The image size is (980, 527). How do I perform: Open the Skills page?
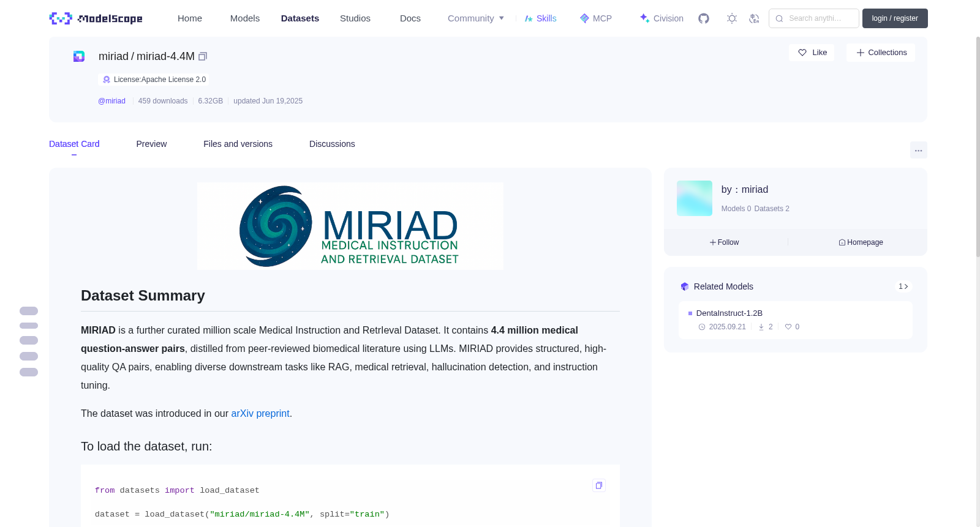click(541, 18)
